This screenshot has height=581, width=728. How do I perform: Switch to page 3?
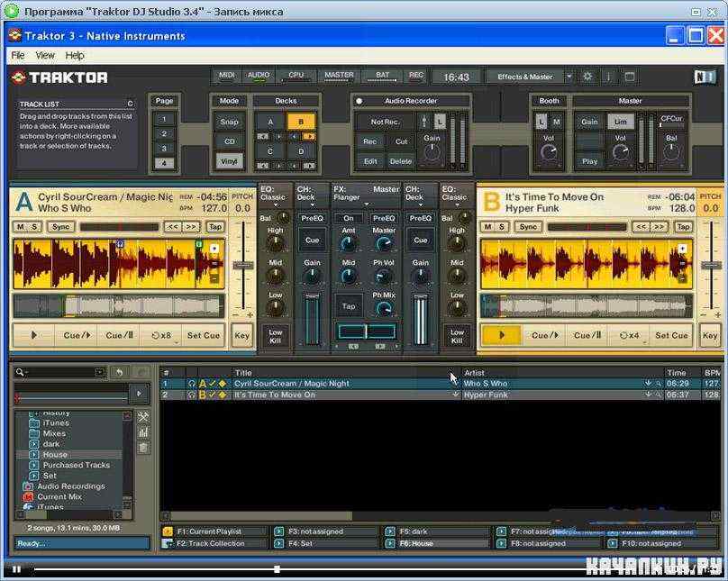(164, 149)
